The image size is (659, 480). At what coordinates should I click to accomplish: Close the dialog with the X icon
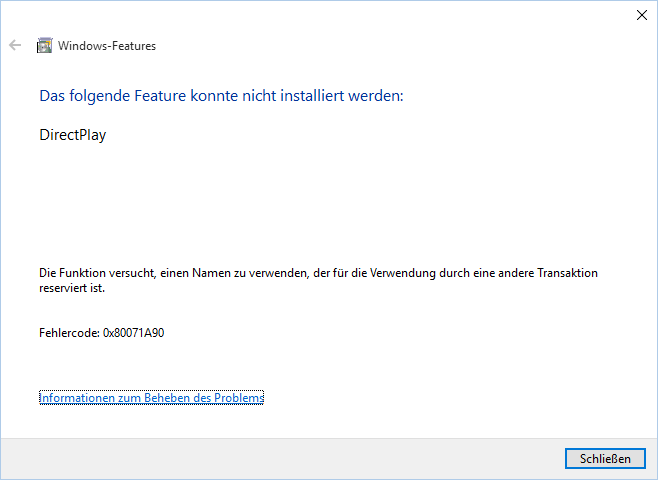click(641, 15)
